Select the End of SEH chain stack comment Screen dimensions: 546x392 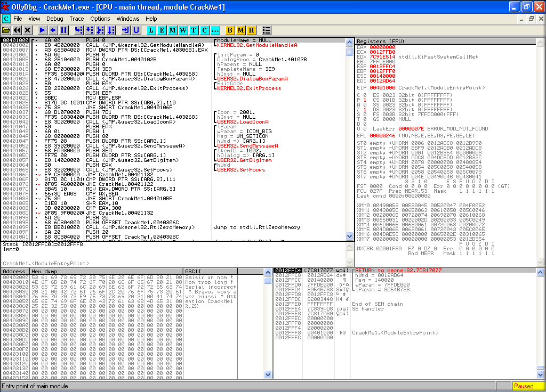tap(377, 304)
